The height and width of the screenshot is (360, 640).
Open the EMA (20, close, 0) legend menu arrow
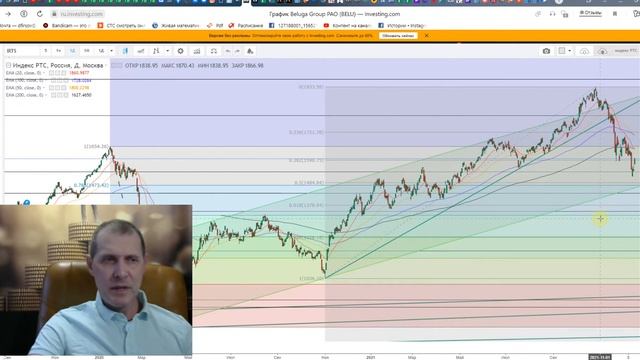coord(44,73)
